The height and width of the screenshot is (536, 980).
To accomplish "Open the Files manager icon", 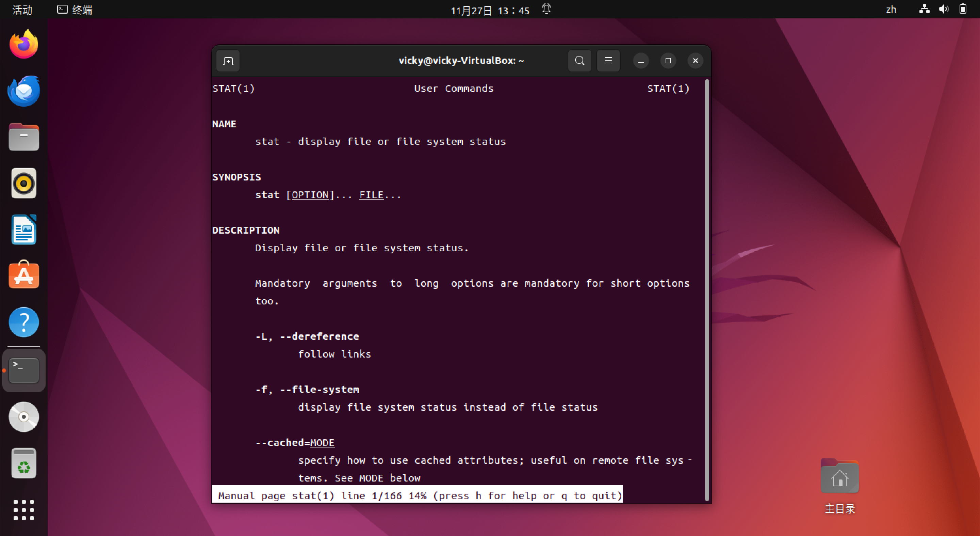I will pos(23,138).
